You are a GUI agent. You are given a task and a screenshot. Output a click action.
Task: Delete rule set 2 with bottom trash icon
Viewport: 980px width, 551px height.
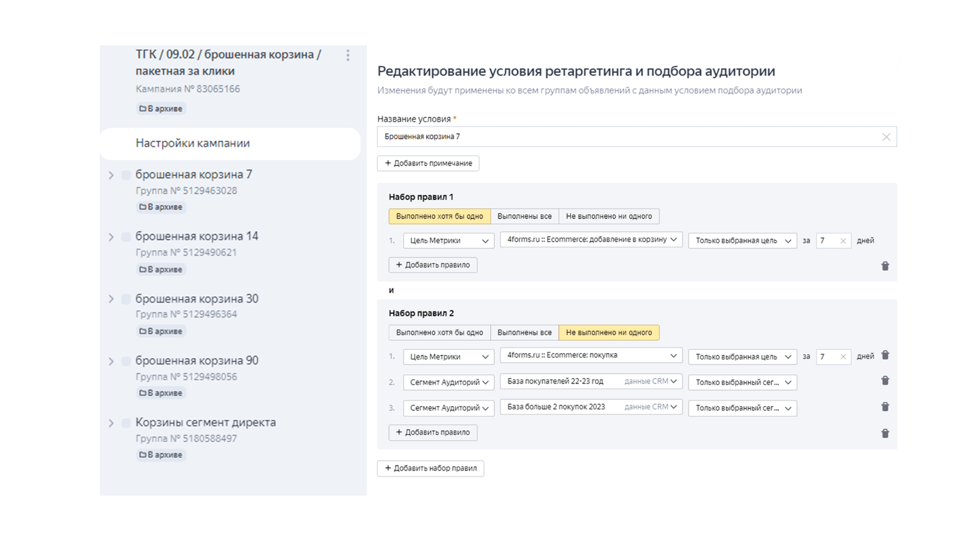885,433
